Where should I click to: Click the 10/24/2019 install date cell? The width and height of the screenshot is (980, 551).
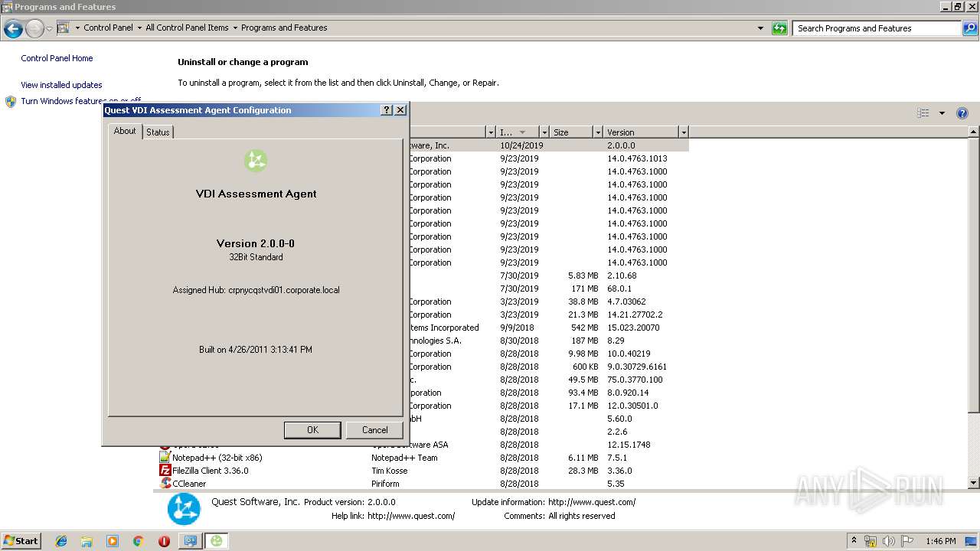point(521,145)
